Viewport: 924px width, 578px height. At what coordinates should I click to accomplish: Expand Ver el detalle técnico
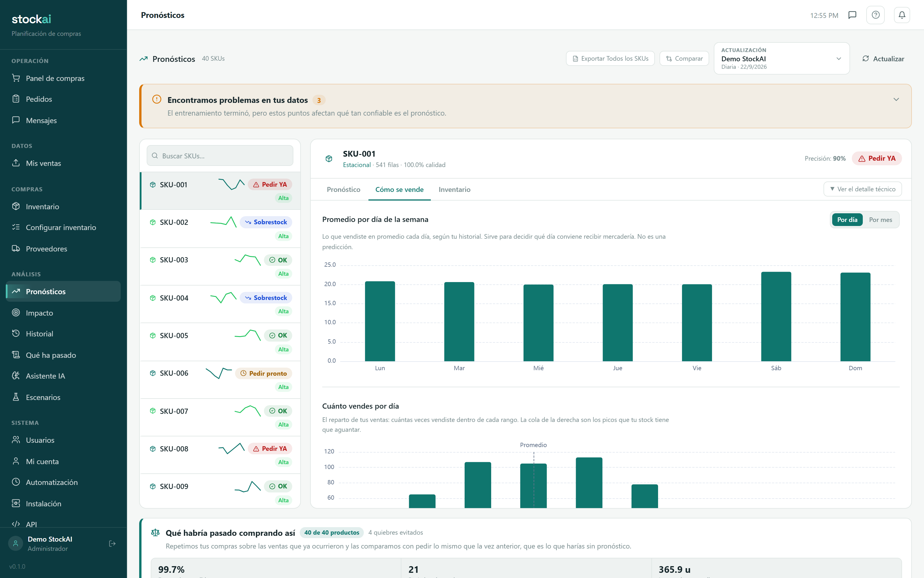[862, 189]
